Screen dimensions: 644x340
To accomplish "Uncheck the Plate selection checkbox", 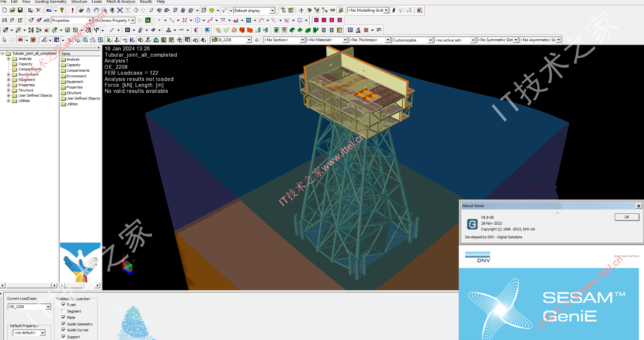I will tap(64, 317).
